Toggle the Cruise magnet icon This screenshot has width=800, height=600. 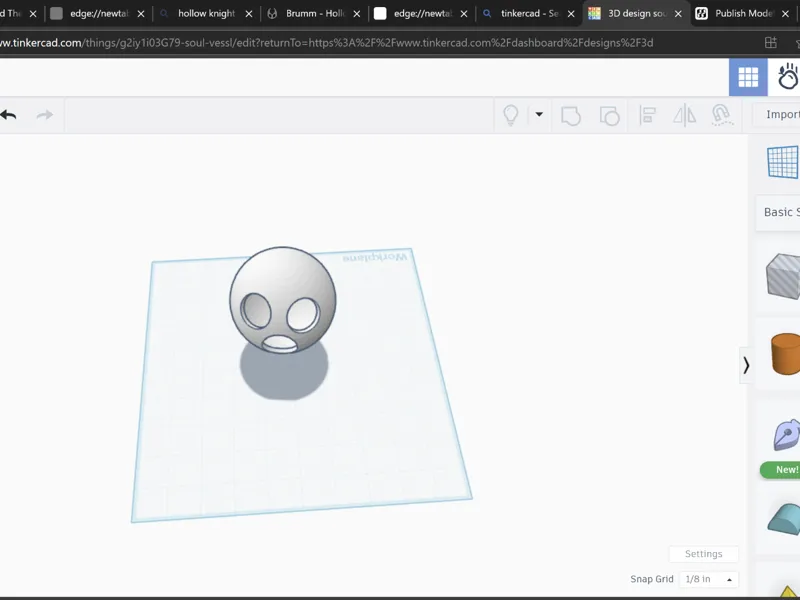[722, 115]
